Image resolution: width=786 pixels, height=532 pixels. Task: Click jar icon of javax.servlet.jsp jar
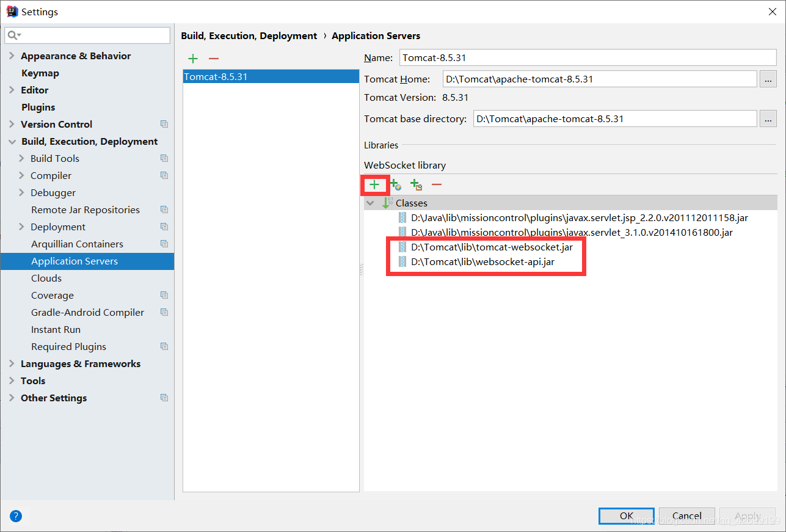pyautogui.click(x=402, y=217)
